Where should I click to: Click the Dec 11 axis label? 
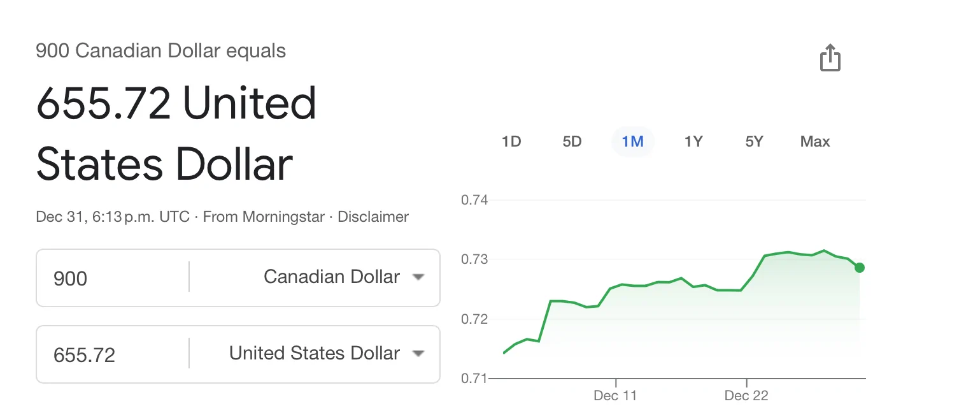pyautogui.click(x=615, y=396)
